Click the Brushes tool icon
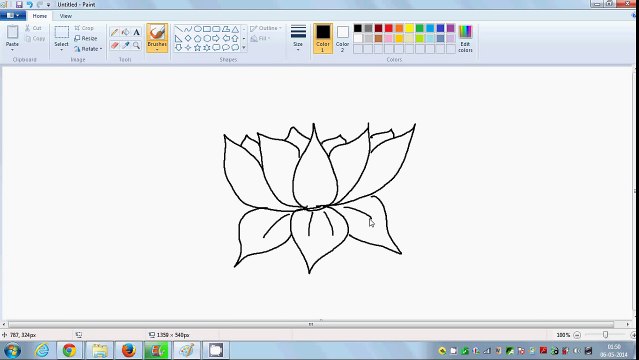 point(157,33)
